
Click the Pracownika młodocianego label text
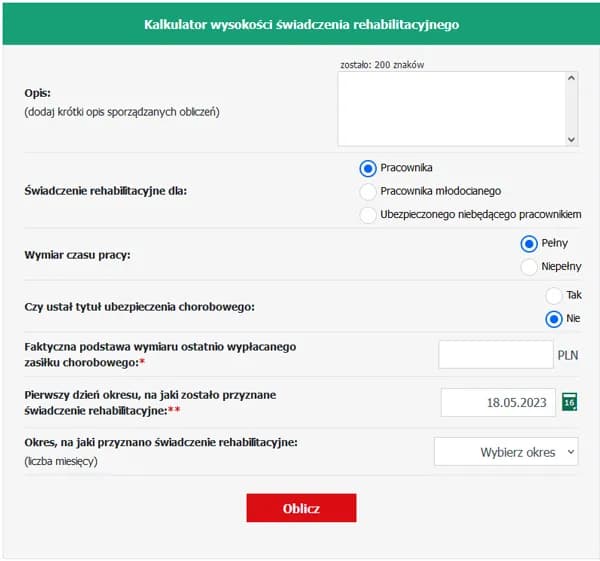pyautogui.click(x=440, y=191)
